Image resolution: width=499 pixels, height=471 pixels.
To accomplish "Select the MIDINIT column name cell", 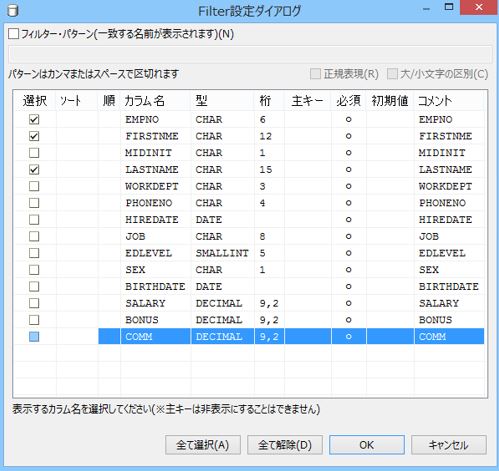I will coord(156,153).
